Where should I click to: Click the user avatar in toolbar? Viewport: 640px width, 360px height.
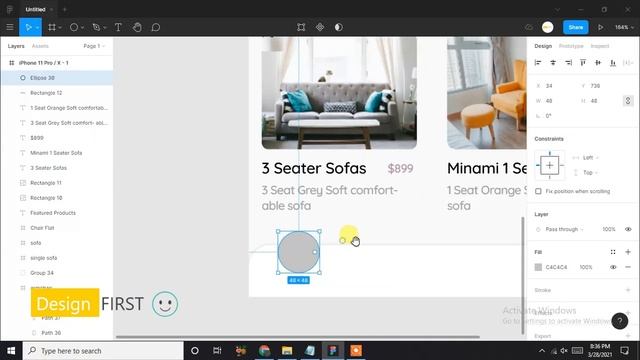(x=547, y=27)
